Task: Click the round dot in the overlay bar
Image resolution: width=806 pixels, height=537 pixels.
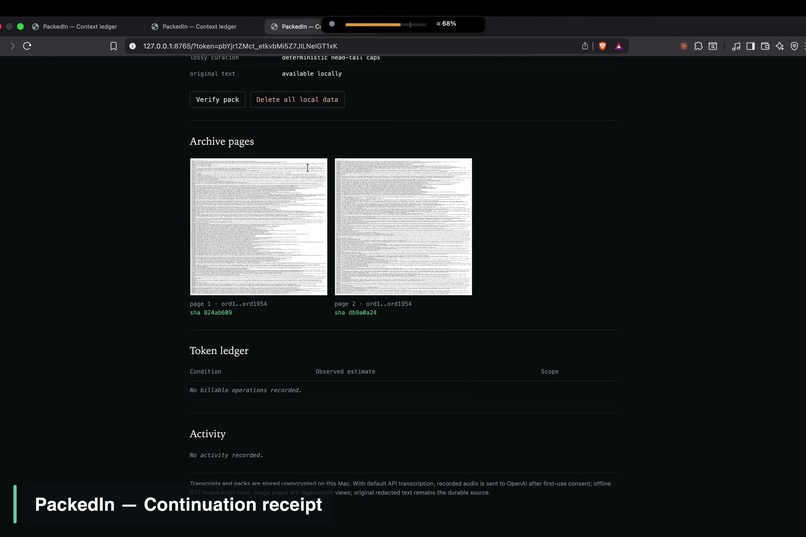Action: [x=332, y=24]
